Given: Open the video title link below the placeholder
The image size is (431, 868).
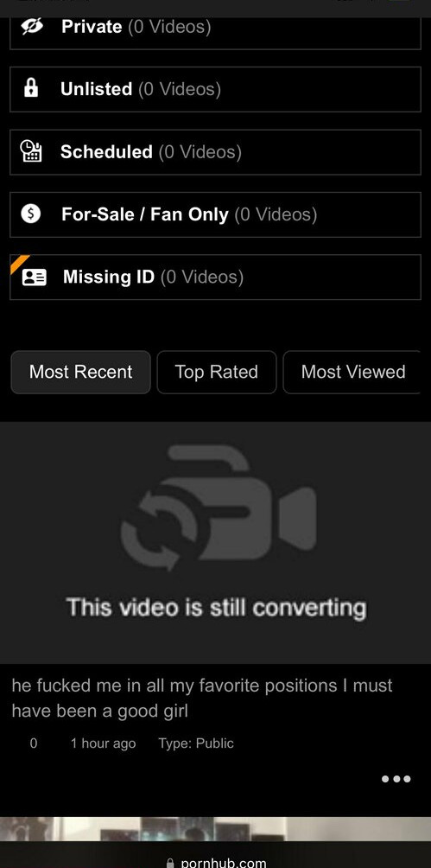Looking at the screenshot, I should [x=202, y=698].
